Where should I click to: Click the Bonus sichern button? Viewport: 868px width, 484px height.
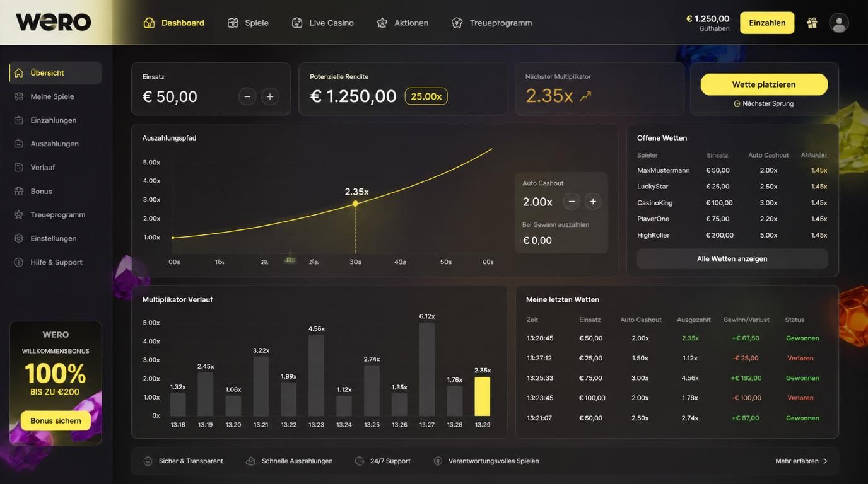click(x=56, y=421)
